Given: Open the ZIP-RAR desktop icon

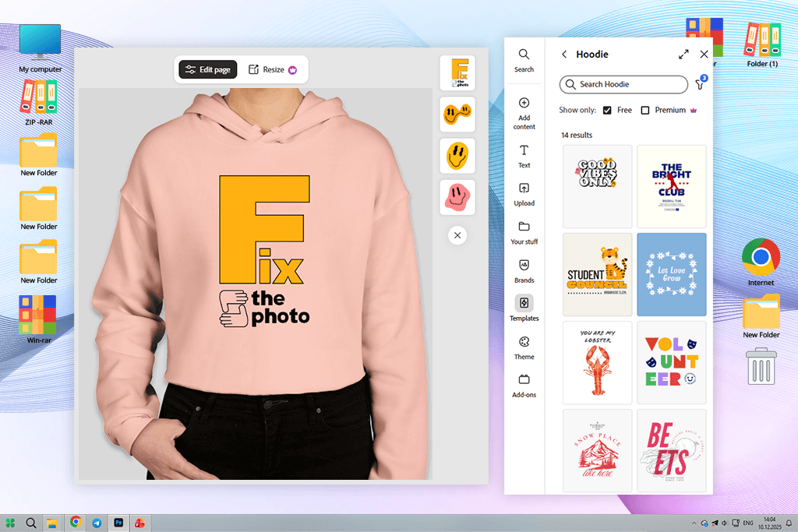Looking at the screenshot, I should click(x=39, y=104).
